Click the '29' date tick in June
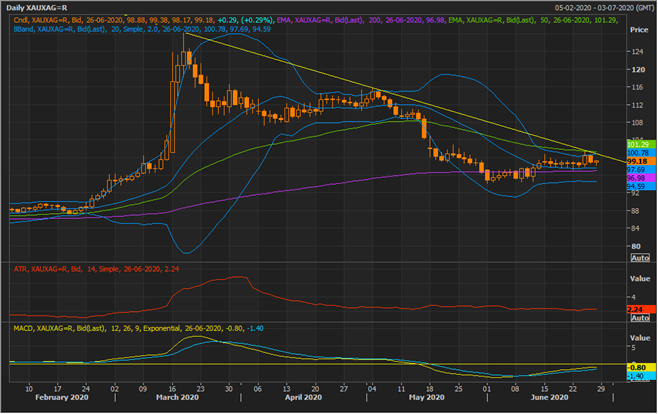658x414 pixels. click(x=601, y=389)
